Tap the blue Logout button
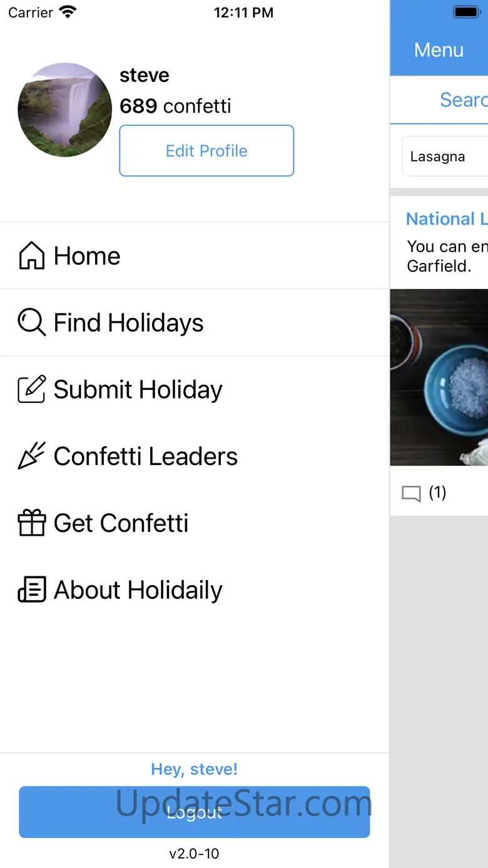The height and width of the screenshot is (868, 488). click(194, 812)
